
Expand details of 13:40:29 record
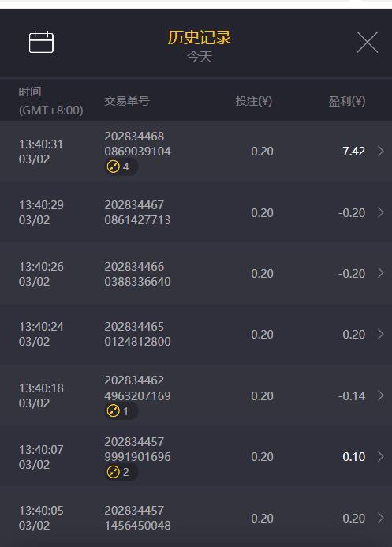pos(381,212)
